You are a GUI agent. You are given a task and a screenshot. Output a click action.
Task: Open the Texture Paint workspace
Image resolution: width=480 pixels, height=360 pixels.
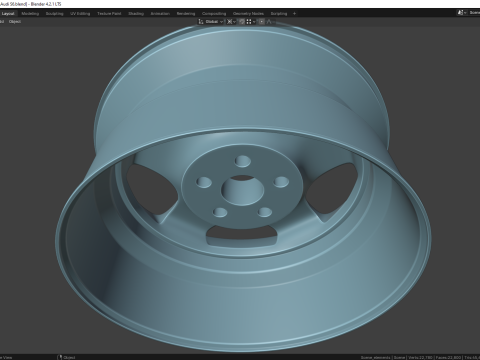point(109,14)
